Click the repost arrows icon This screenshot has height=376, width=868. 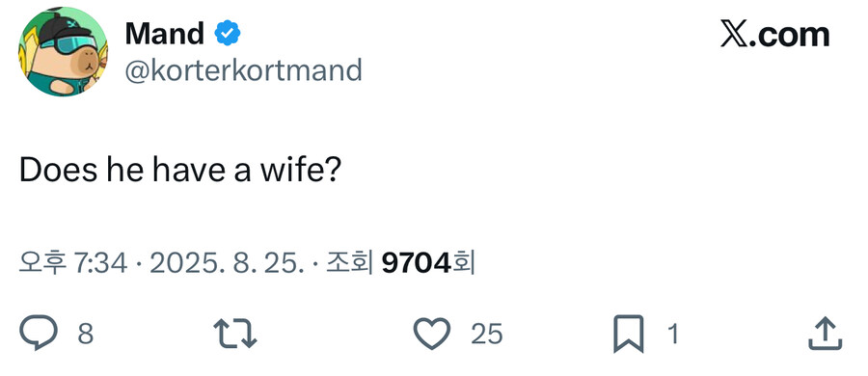coord(235,334)
